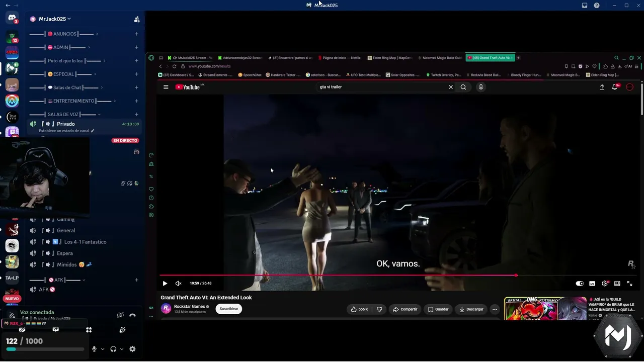
Task: Toggle YouTube autoplay switch
Action: pos(580,284)
